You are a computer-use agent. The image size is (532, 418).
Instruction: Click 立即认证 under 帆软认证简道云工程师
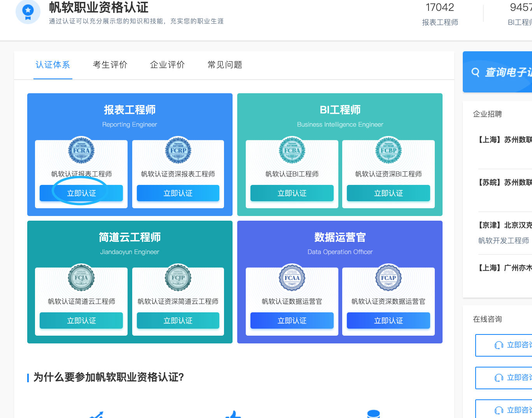81,320
